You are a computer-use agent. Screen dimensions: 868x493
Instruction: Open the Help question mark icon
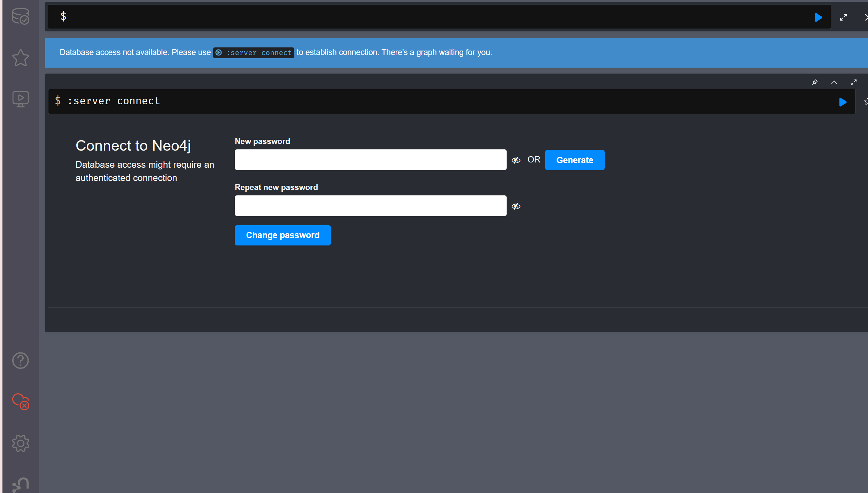pos(21,361)
